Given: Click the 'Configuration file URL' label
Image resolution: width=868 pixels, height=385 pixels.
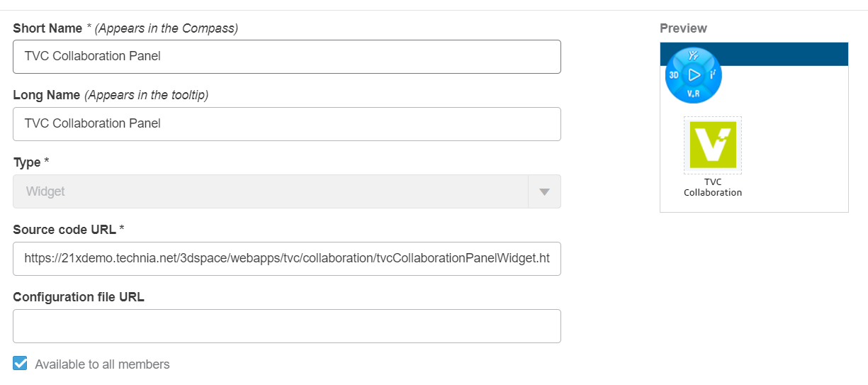Looking at the screenshot, I should pos(79,297).
